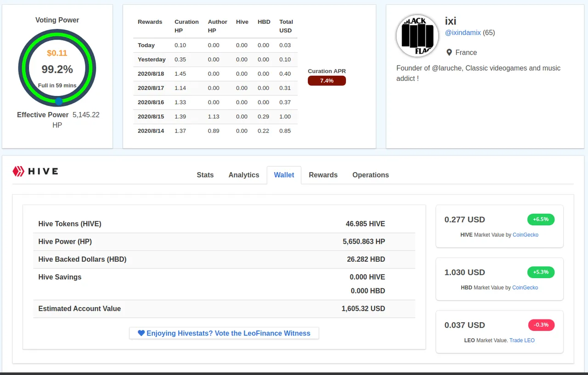Click the heart icon in the witness vote button

click(141, 333)
